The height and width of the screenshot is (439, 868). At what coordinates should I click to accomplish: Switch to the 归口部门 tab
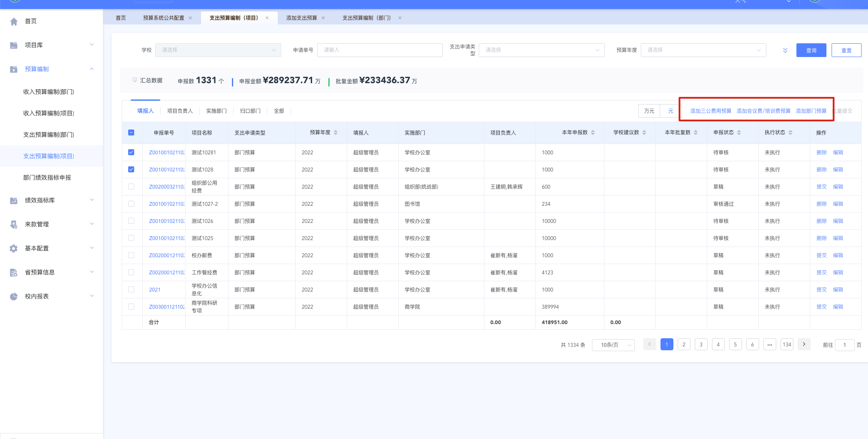[250, 111]
